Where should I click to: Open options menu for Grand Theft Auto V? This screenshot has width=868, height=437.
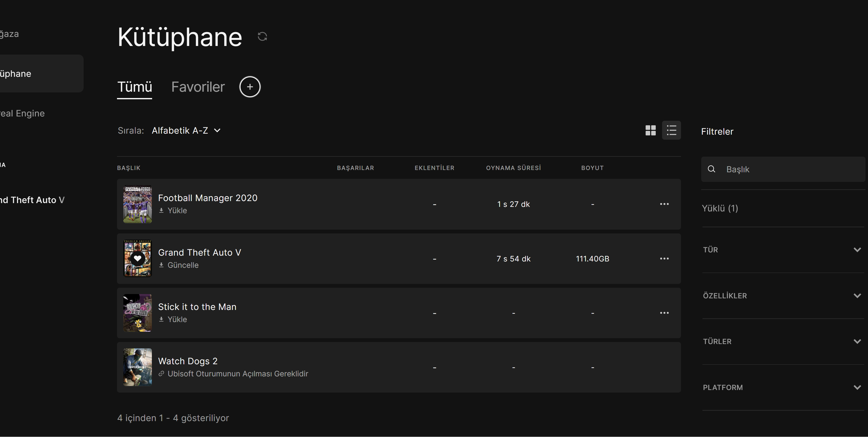(664, 258)
